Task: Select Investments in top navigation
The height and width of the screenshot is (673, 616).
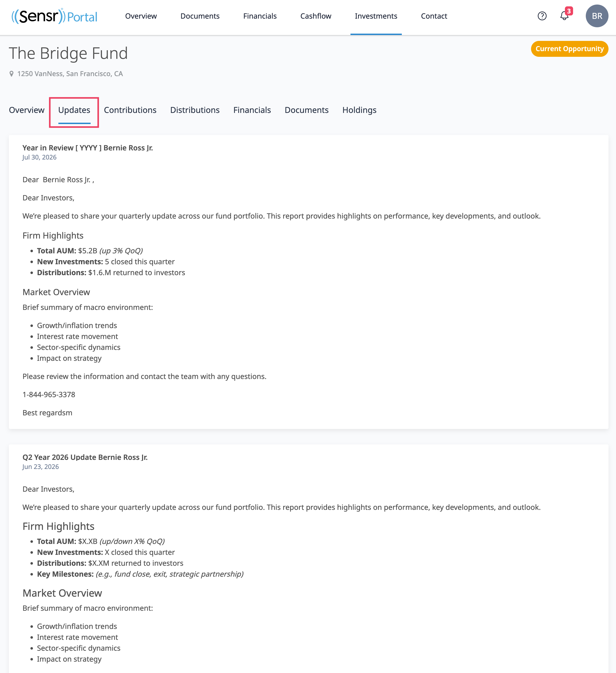Action: 376,16
